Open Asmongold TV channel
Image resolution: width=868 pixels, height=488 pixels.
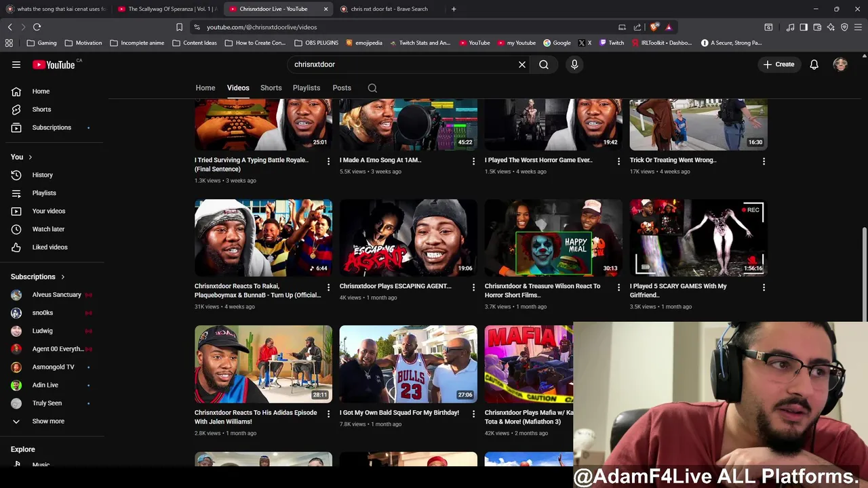pos(52,367)
